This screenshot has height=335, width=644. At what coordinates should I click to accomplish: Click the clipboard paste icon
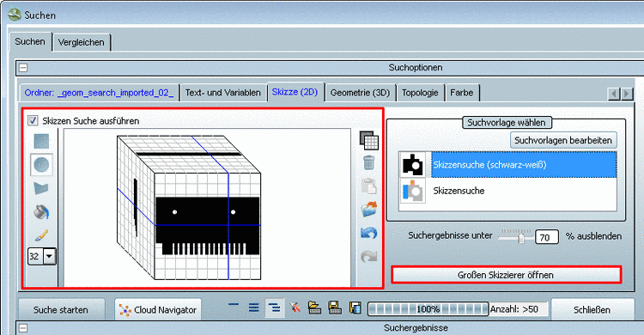369,186
